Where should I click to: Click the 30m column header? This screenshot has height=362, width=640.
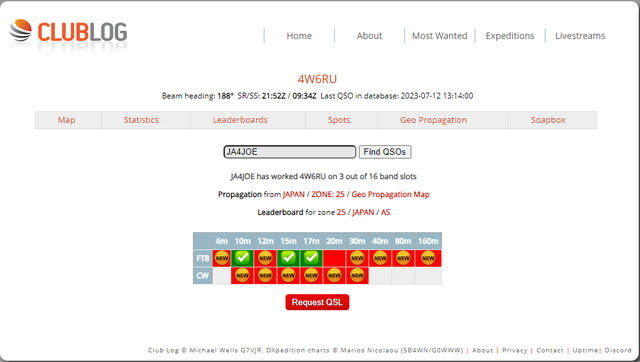(357, 241)
